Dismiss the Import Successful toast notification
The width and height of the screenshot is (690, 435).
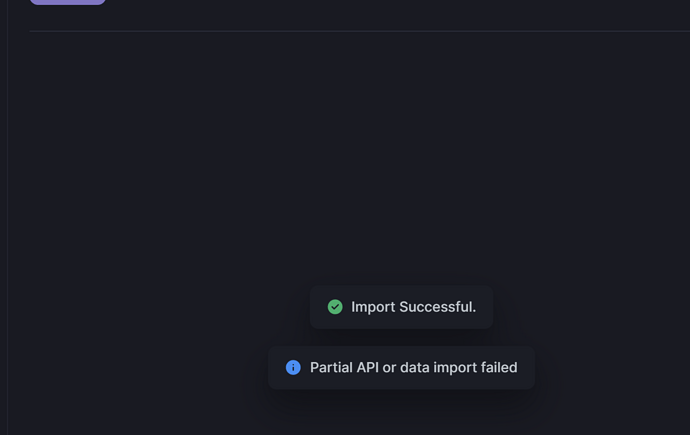tap(401, 307)
